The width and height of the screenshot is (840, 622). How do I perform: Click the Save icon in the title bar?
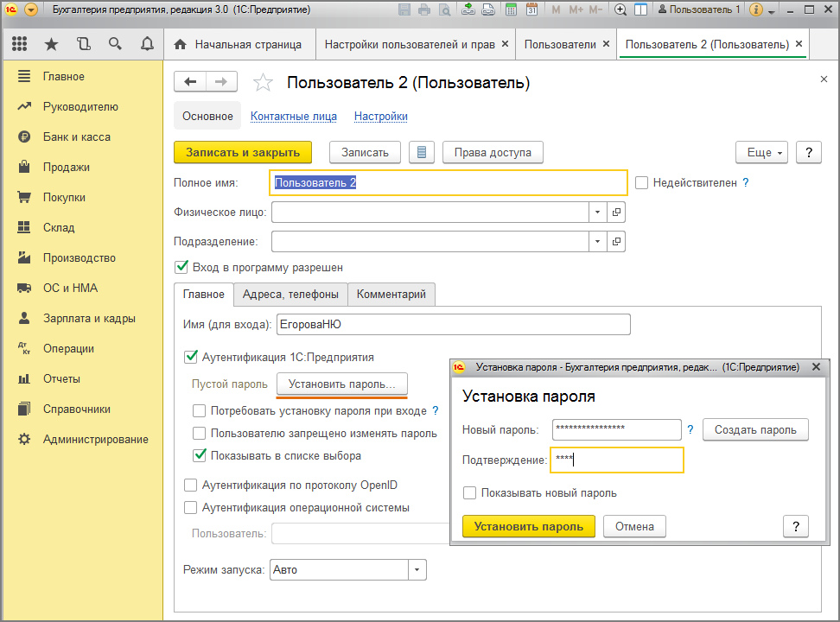(404, 10)
